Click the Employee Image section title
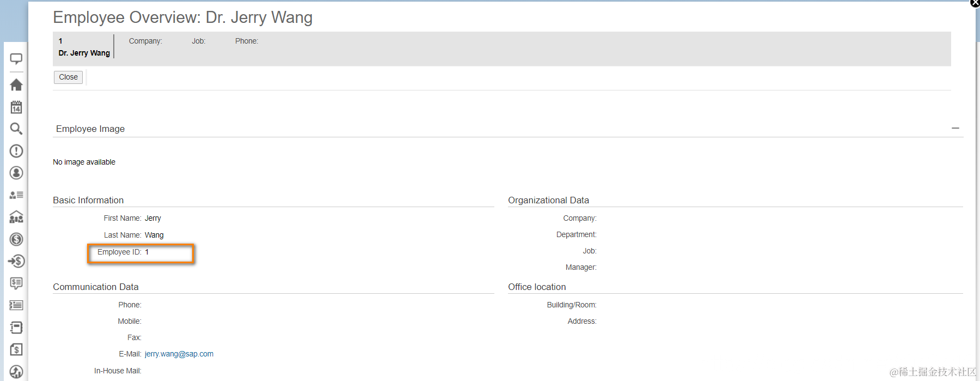Screen dimensions: 980x381 tap(90, 129)
